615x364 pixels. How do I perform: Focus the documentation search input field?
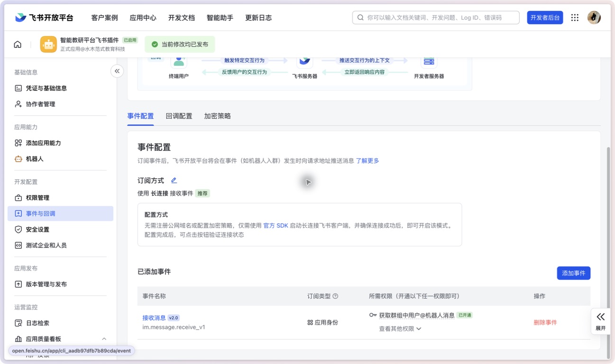click(x=436, y=18)
